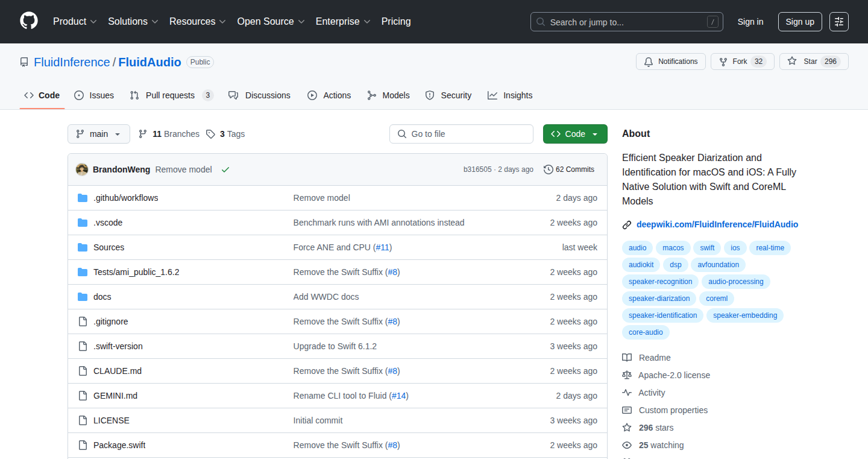View the 3 Tags list
The image size is (868, 459).
coord(225,134)
